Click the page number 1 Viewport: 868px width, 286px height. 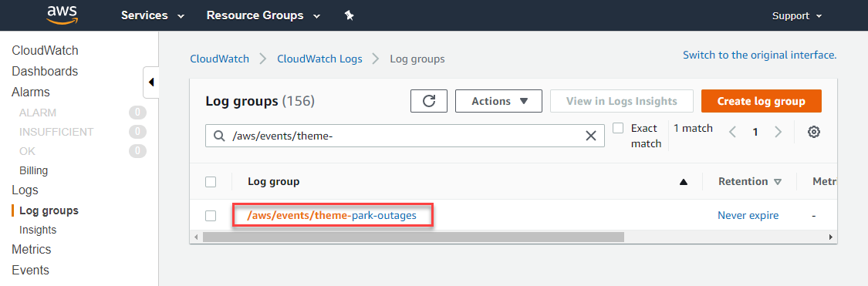(755, 133)
